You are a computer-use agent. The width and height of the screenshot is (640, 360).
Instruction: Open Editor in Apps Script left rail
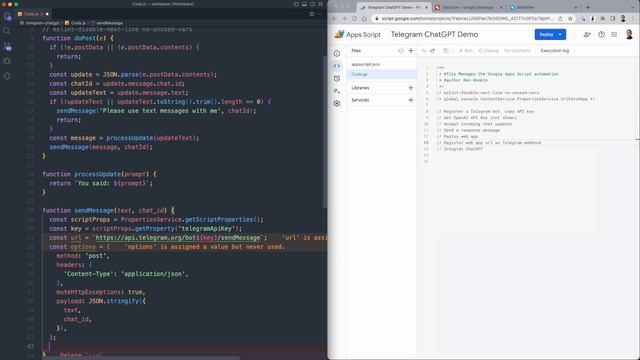(337, 66)
